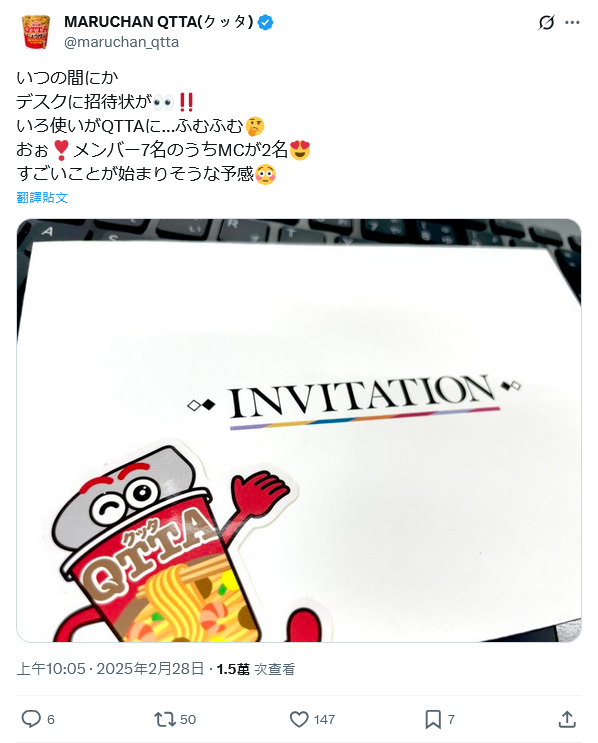Click the reply speech bubble icon
Image resolution: width=598 pixels, height=743 pixels.
pyautogui.click(x=31, y=719)
